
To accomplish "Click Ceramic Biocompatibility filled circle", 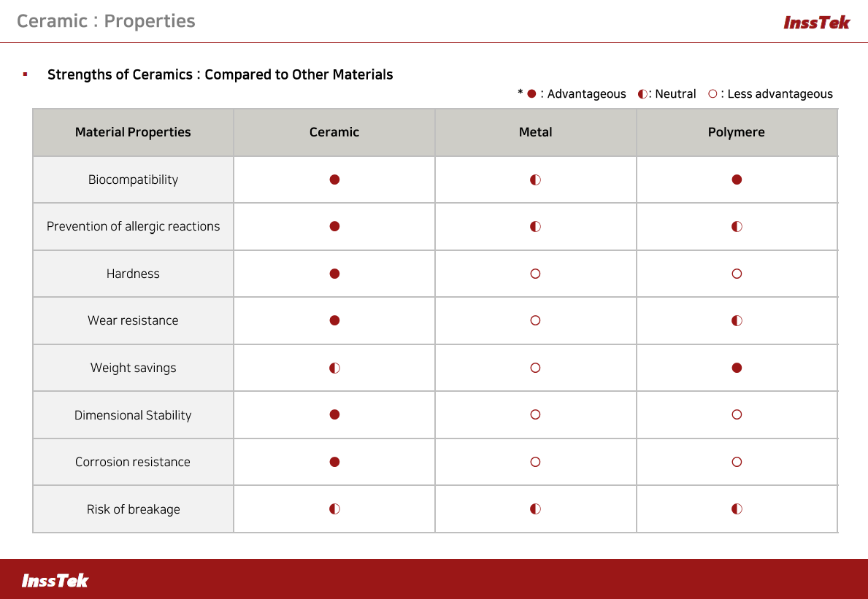I will click(334, 179).
